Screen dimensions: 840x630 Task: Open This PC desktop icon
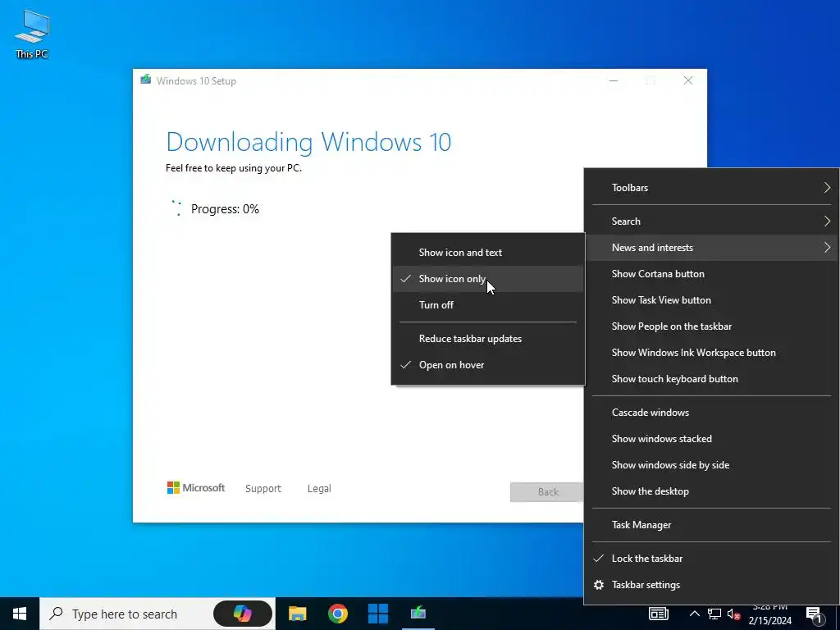32,34
